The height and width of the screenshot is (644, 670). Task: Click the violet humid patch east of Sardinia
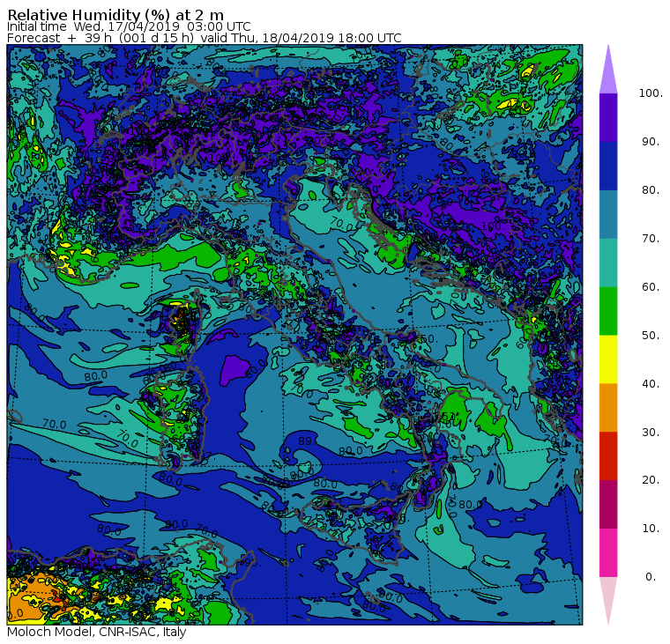tap(234, 369)
